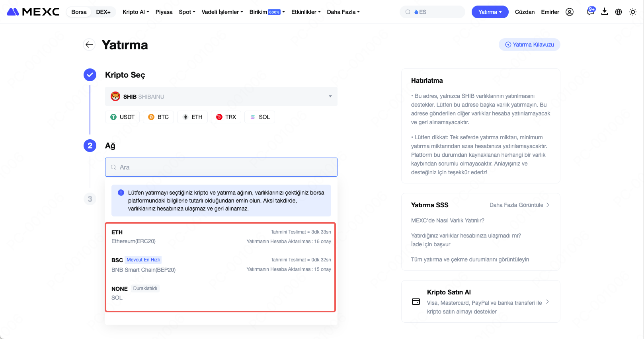
Task: Switch to the Borsa tab
Action: (79, 12)
